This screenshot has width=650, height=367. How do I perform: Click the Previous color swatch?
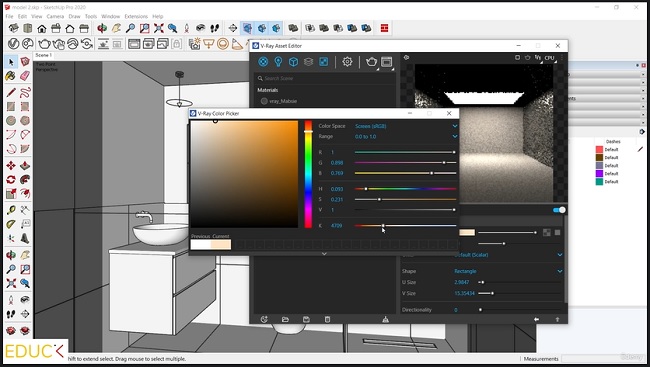pyautogui.click(x=201, y=245)
